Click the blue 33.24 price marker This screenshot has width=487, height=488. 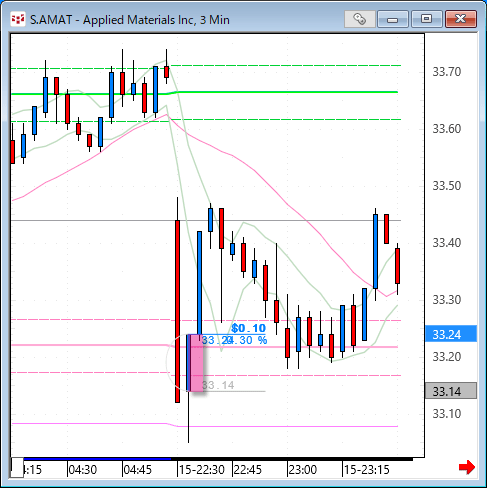click(x=451, y=334)
